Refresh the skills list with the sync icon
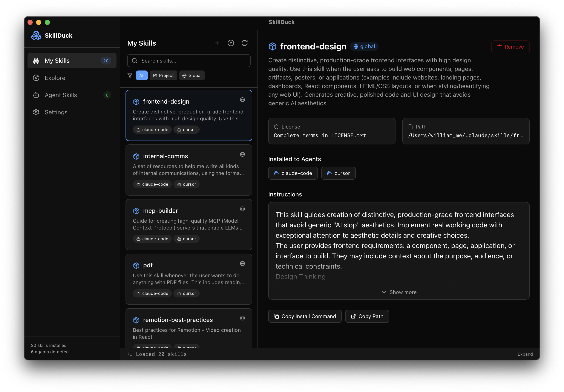 [x=245, y=43]
